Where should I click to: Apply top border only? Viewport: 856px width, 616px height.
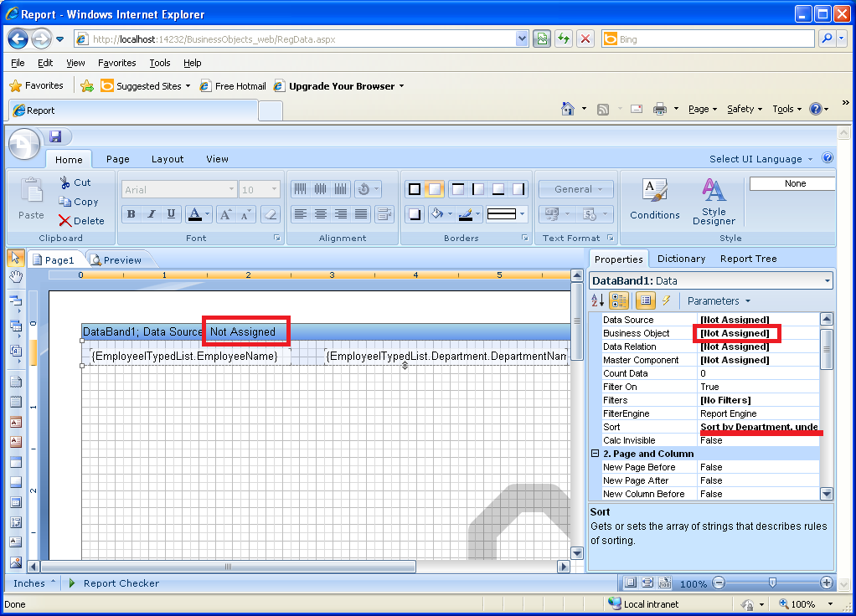[x=458, y=189]
